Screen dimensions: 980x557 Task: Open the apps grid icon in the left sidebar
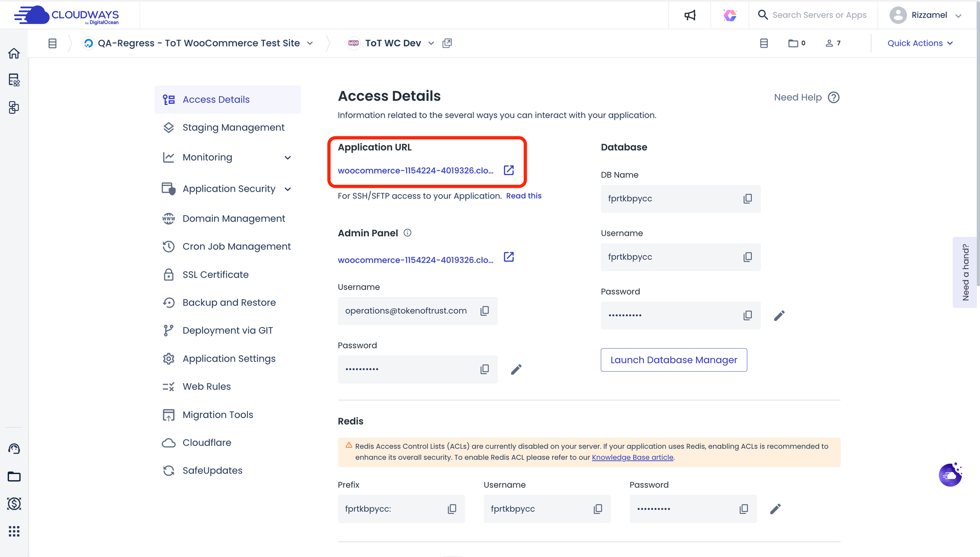coord(14,532)
